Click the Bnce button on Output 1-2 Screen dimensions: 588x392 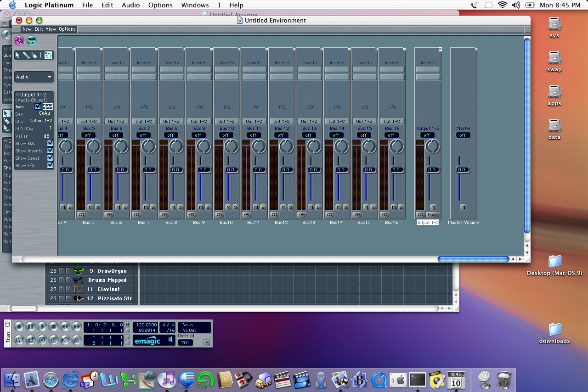click(432, 215)
